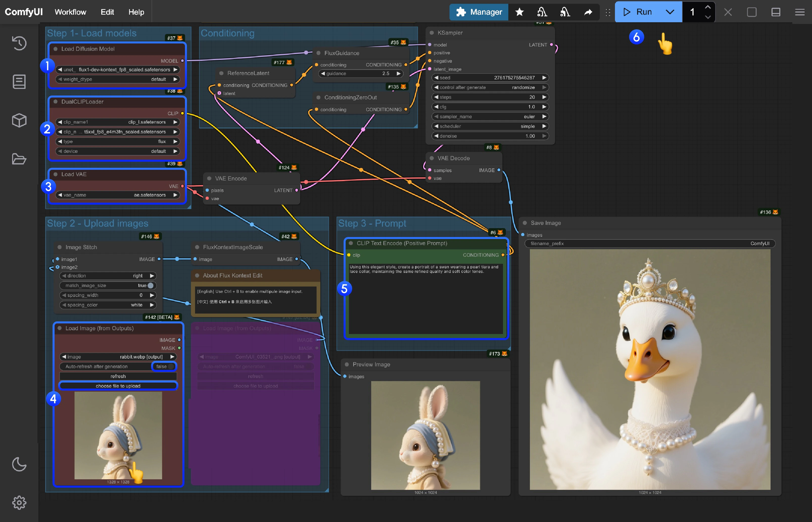Open a workflow via the folder icon

(19, 159)
